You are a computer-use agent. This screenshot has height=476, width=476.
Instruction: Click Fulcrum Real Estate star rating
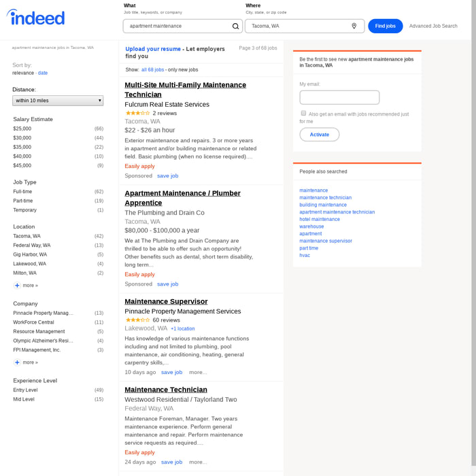[137, 113]
